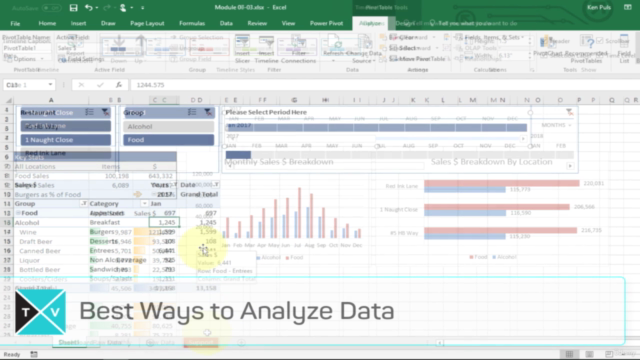Switch to Page Layout view in status bar
Image resolution: width=640 pixels, height=360 pixels.
[589, 354]
